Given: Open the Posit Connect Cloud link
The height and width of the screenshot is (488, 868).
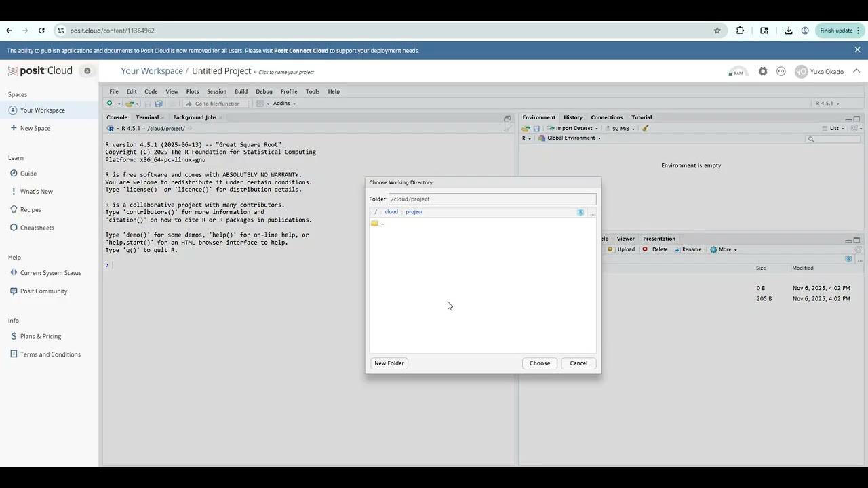Looking at the screenshot, I should (x=301, y=51).
